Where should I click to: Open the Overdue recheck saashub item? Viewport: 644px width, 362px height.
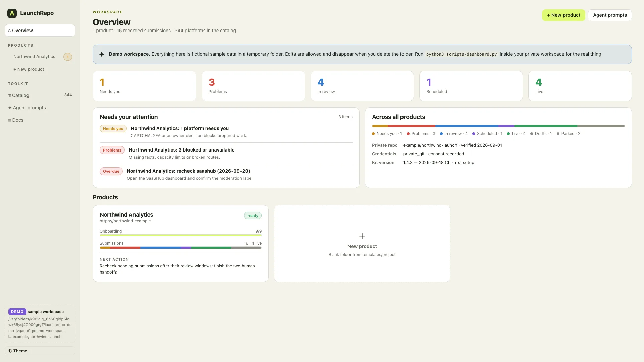coord(226,174)
